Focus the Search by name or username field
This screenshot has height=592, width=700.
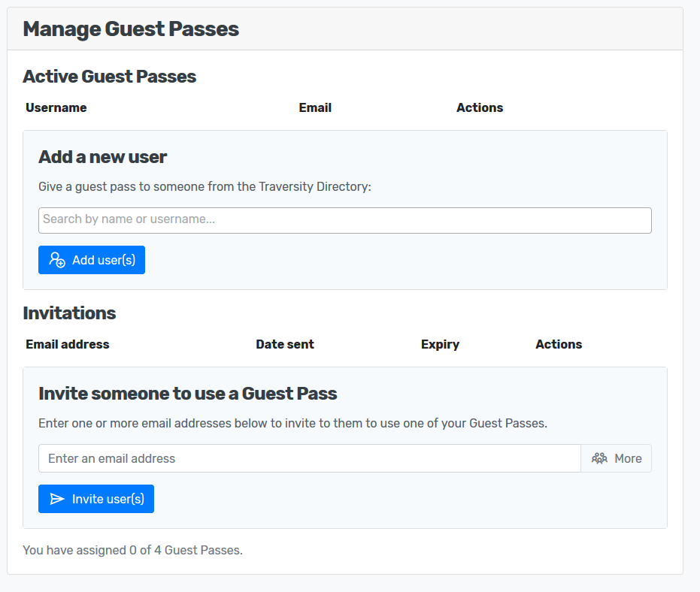click(x=344, y=220)
